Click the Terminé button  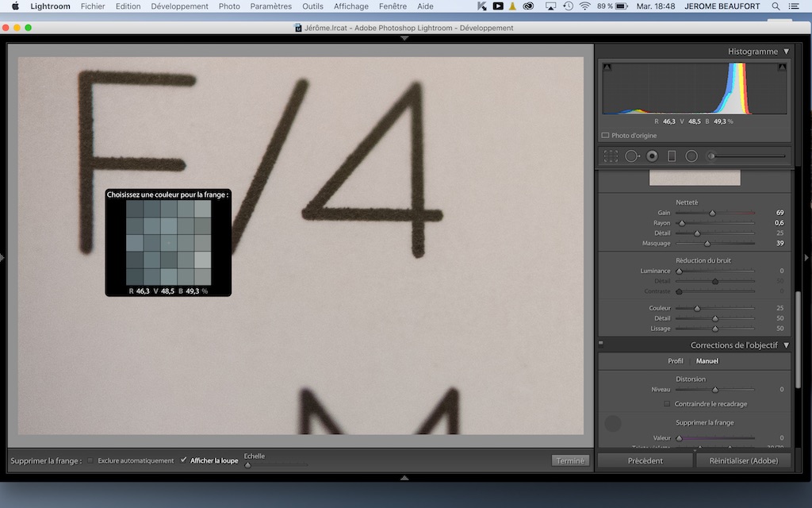point(570,460)
